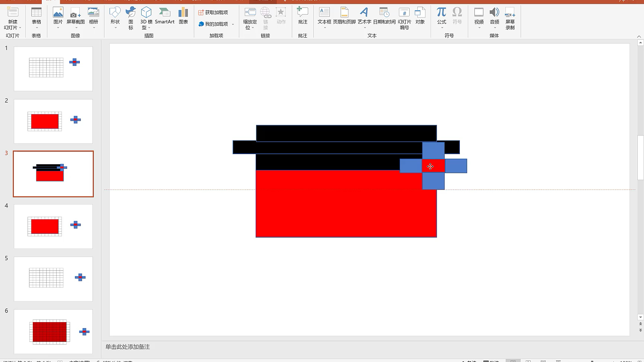Image resolution: width=644 pixels, height=362 pixels.
Task: Open 页眉和页脚 (Header & Footer)
Action: click(344, 16)
